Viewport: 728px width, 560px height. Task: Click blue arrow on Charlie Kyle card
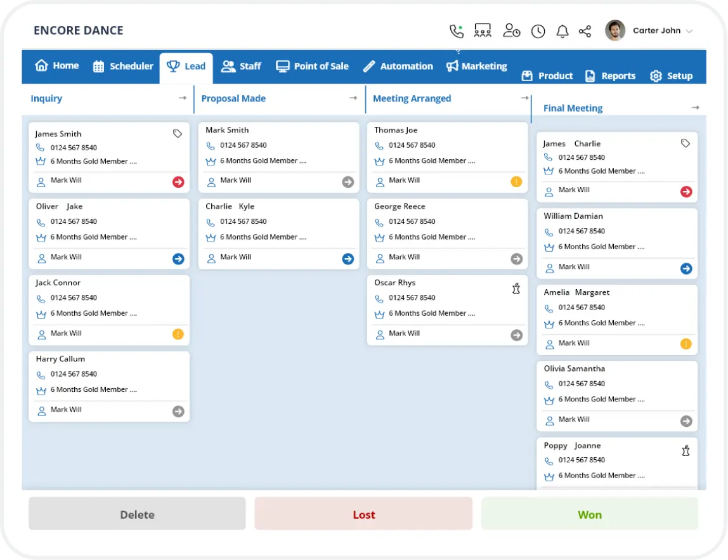(348, 259)
